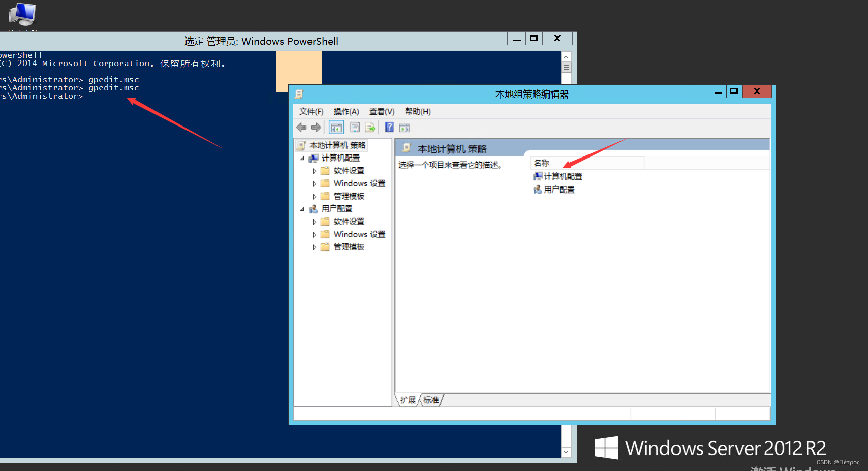Open the 操作(A) menu

point(346,112)
